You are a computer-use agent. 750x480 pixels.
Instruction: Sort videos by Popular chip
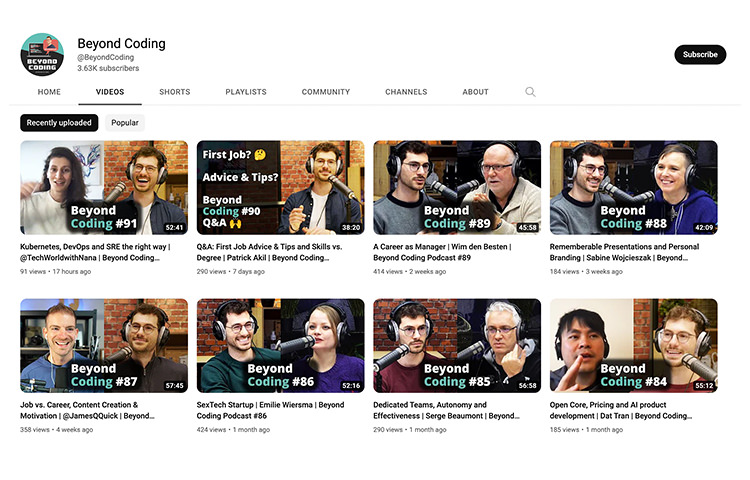pyautogui.click(x=125, y=123)
